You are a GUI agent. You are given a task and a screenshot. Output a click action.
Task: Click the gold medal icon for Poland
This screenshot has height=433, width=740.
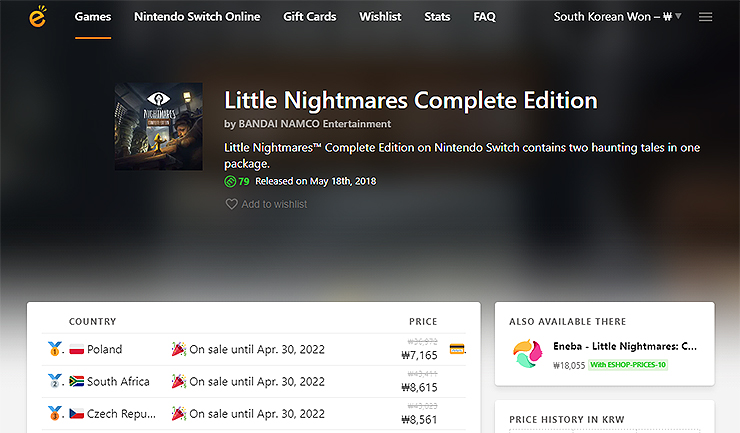(55, 349)
